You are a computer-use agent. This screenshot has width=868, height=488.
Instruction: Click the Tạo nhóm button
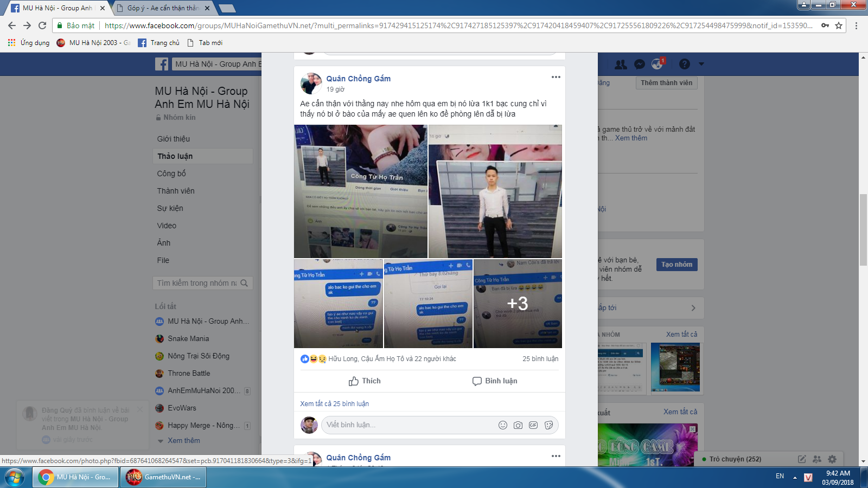point(676,265)
